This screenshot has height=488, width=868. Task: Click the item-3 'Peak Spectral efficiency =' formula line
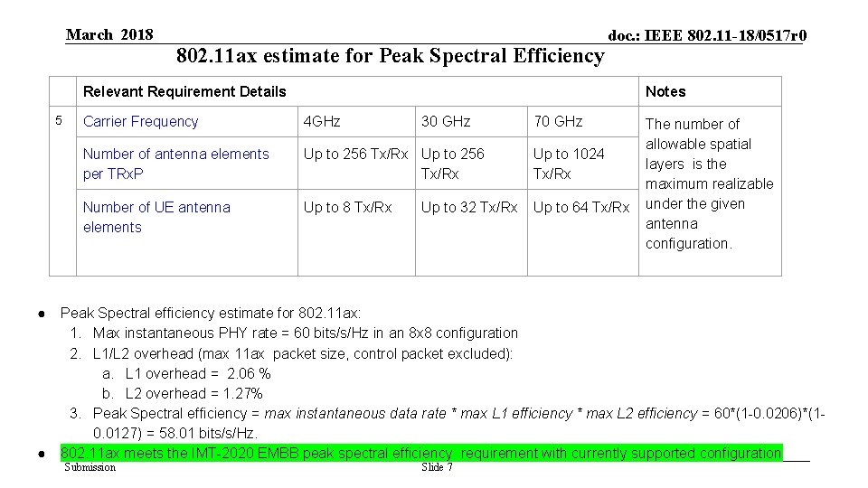pos(459,414)
